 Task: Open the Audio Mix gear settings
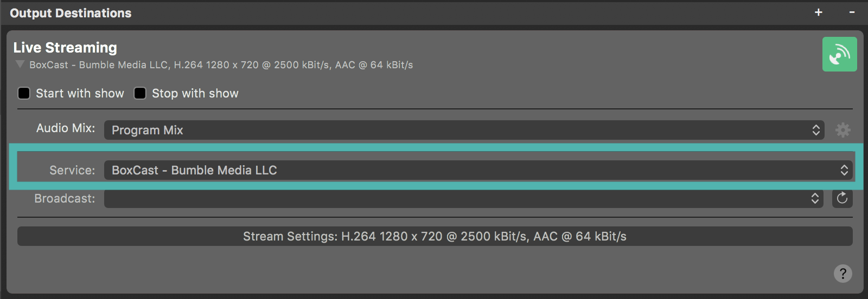pos(843,130)
